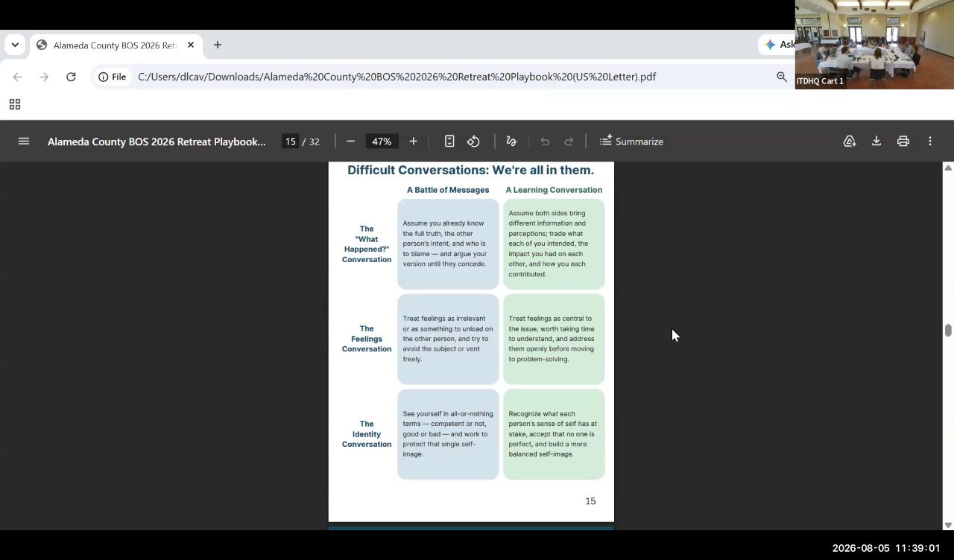Screen dimensions: 954x560
Task: Click the total page count '32'
Action: point(315,141)
